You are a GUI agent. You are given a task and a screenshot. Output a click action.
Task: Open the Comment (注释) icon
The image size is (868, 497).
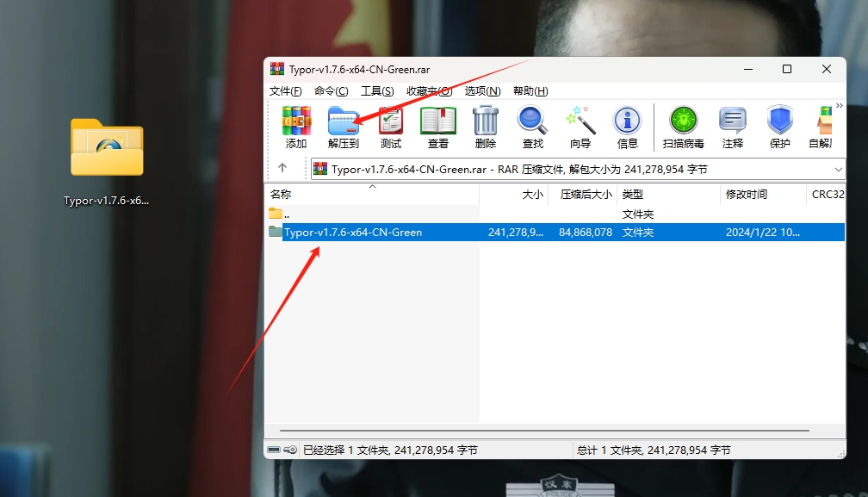point(732,121)
